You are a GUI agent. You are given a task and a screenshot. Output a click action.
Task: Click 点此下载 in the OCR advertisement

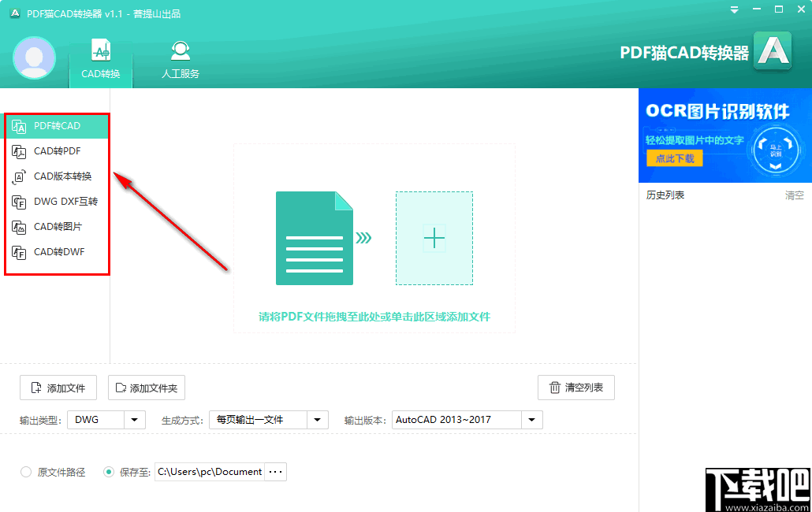pyautogui.click(x=675, y=158)
